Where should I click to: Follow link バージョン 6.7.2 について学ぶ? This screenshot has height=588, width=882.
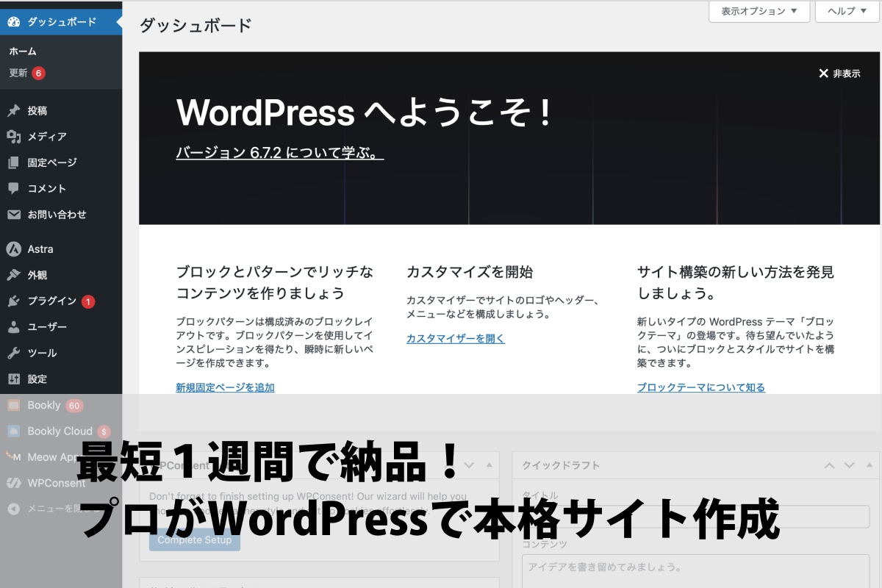pos(280,153)
